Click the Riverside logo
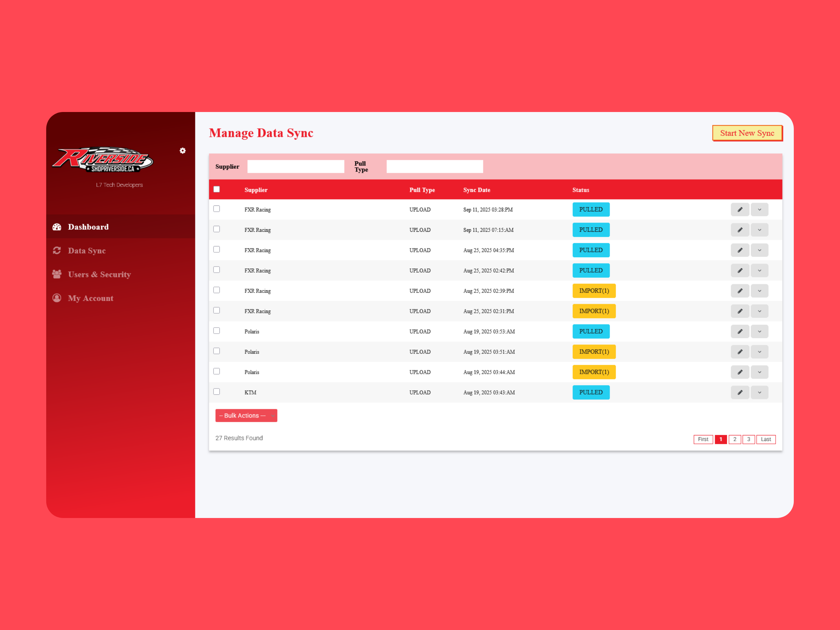840x630 pixels. tap(103, 160)
